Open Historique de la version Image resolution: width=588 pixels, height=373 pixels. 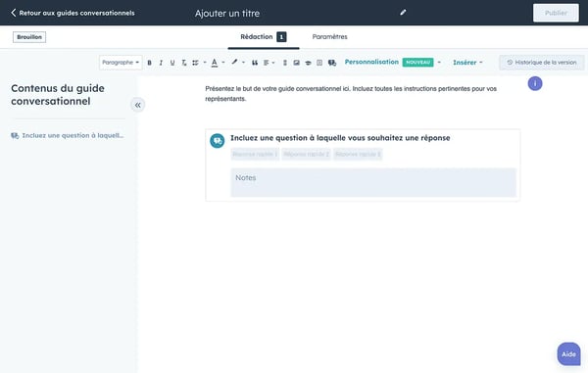coord(542,63)
